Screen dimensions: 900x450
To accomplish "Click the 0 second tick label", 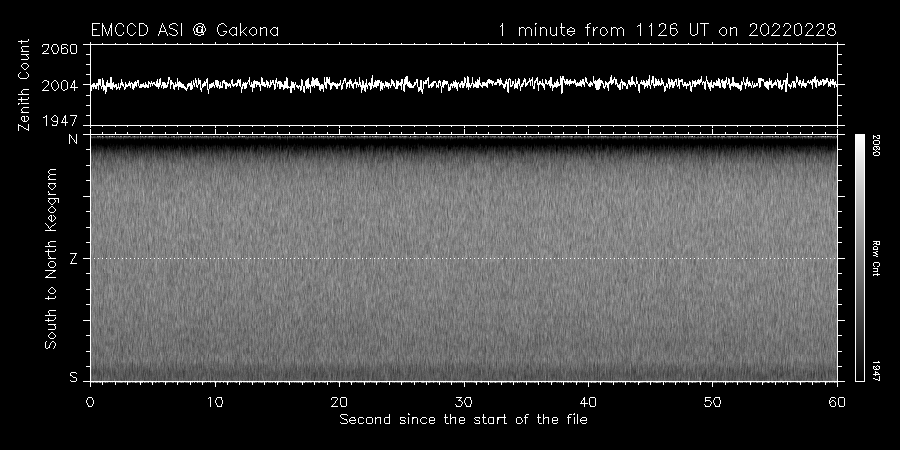I will 90,402.
